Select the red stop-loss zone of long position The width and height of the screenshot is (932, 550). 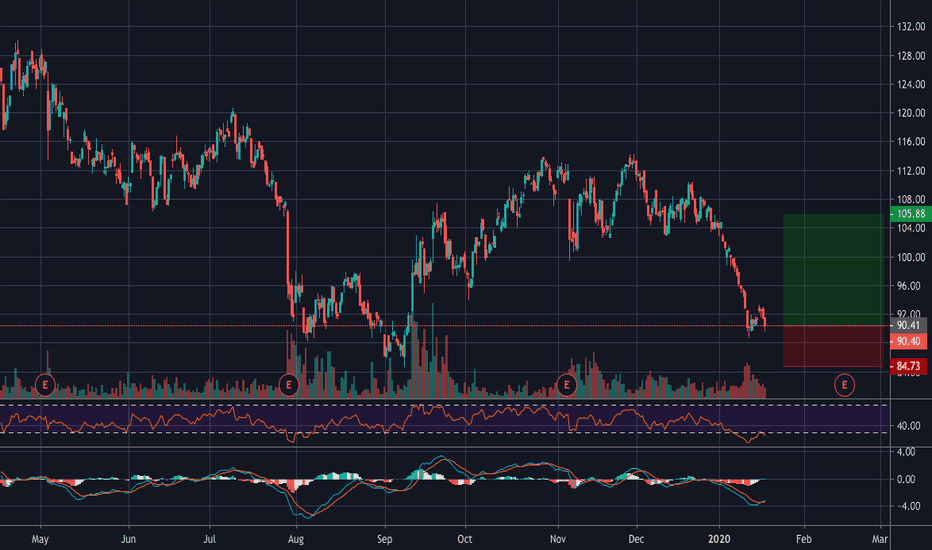coord(833,346)
